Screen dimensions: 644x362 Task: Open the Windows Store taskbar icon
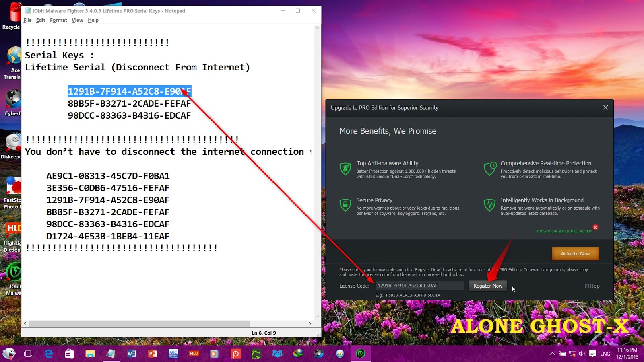(69, 354)
